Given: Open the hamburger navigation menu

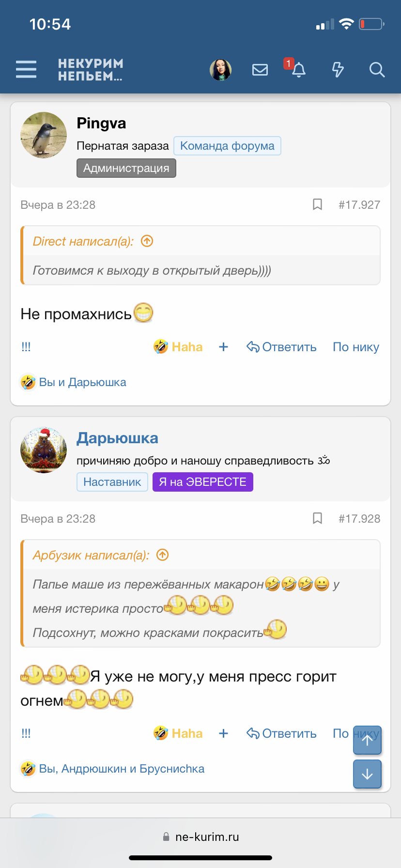Looking at the screenshot, I should (x=26, y=69).
